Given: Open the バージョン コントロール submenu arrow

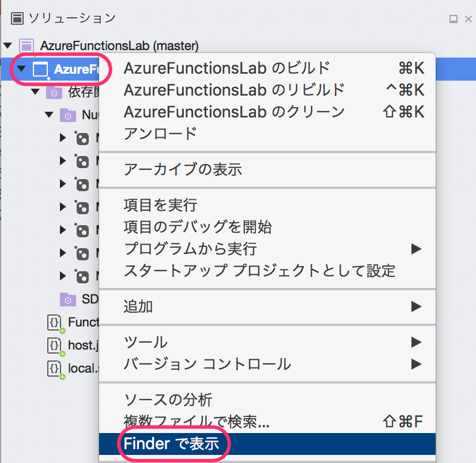Looking at the screenshot, I should [416, 364].
